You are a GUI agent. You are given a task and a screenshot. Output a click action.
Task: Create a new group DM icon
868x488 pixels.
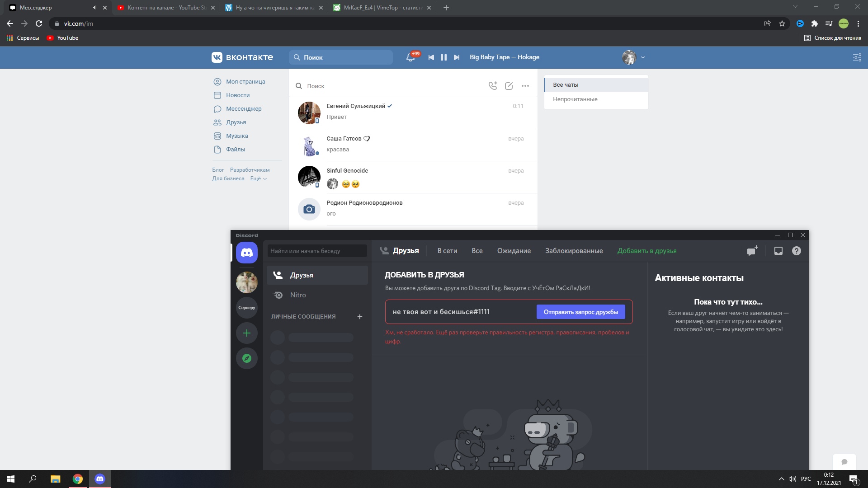[x=752, y=251]
